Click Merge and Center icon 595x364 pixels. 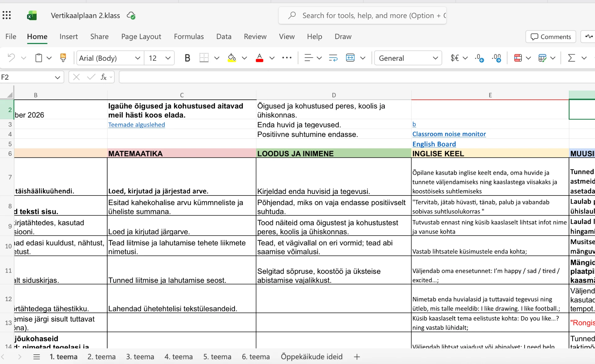tap(350, 58)
